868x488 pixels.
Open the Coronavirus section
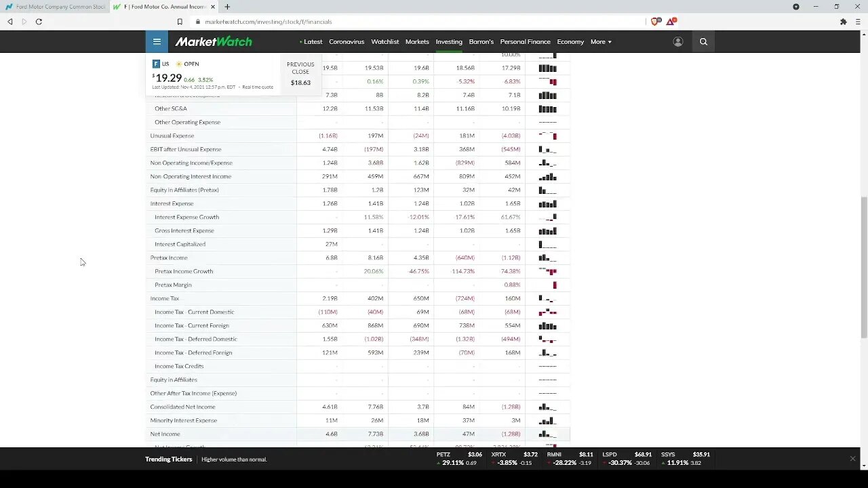point(347,41)
